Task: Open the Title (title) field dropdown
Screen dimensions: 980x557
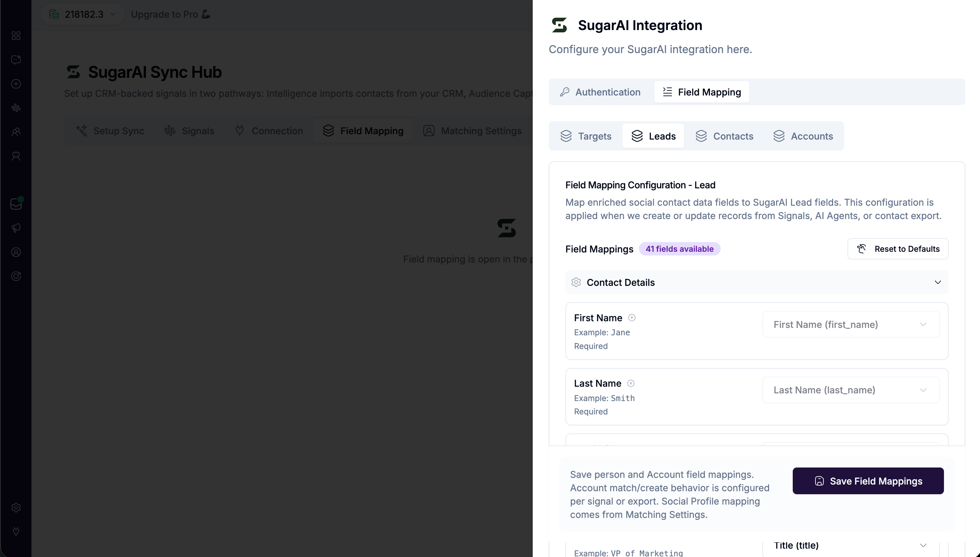Action: (851, 546)
